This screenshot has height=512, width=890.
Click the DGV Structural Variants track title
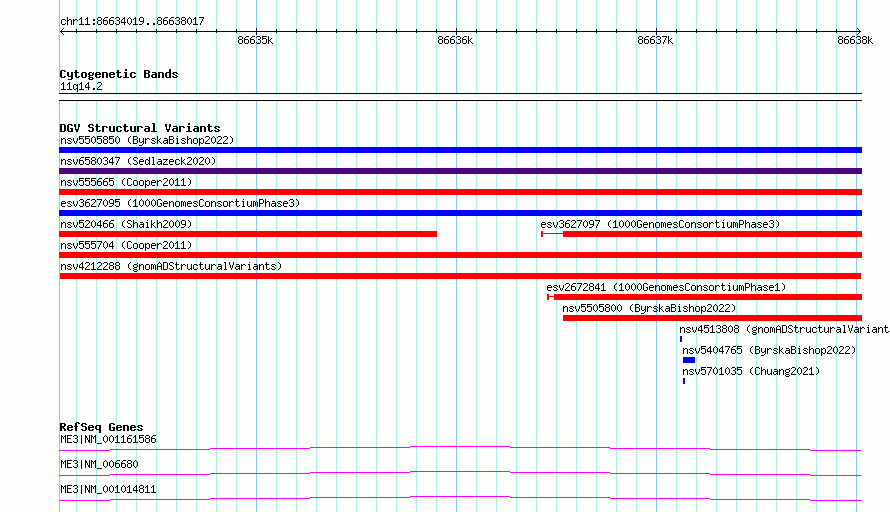coord(140,128)
